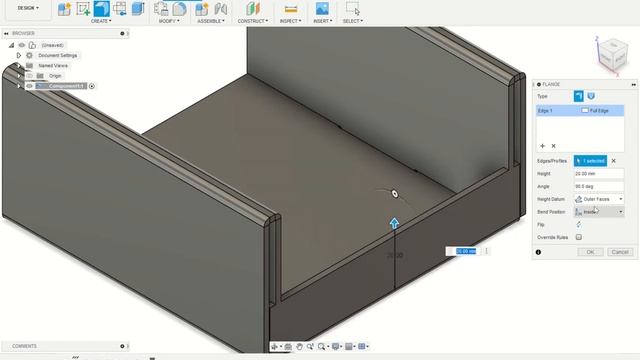The height and width of the screenshot is (360, 640).
Task: Click the Browser panel options dot
Action: (122, 33)
